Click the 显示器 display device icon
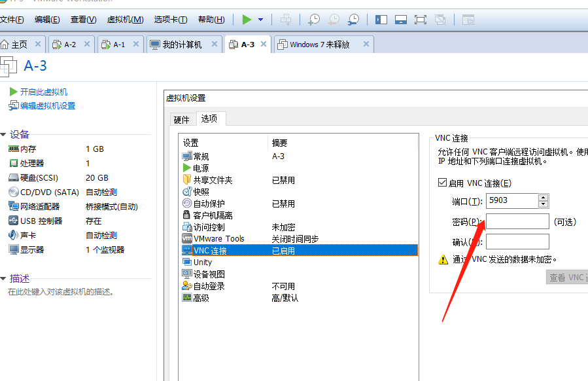Image resolution: width=588 pixels, height=381 pixels. 14,249
